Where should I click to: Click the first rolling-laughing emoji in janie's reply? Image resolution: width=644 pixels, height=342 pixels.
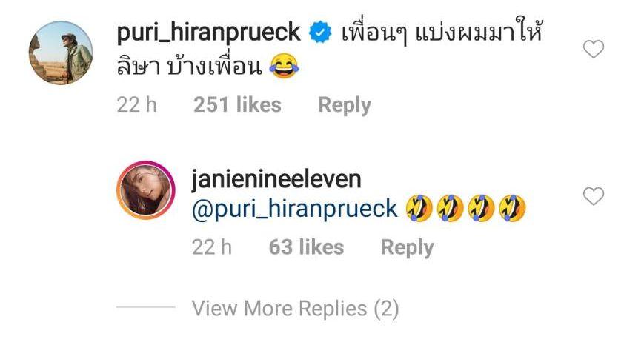[x=419, y=208]
